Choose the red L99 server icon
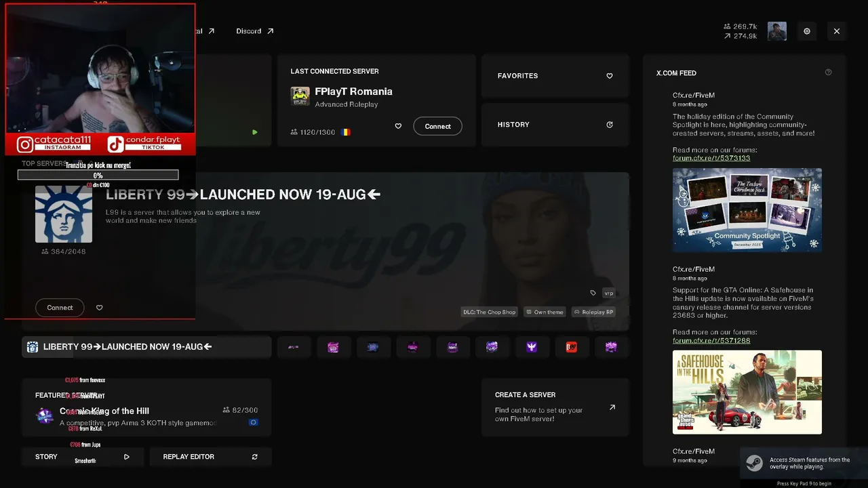 (572, 347)
